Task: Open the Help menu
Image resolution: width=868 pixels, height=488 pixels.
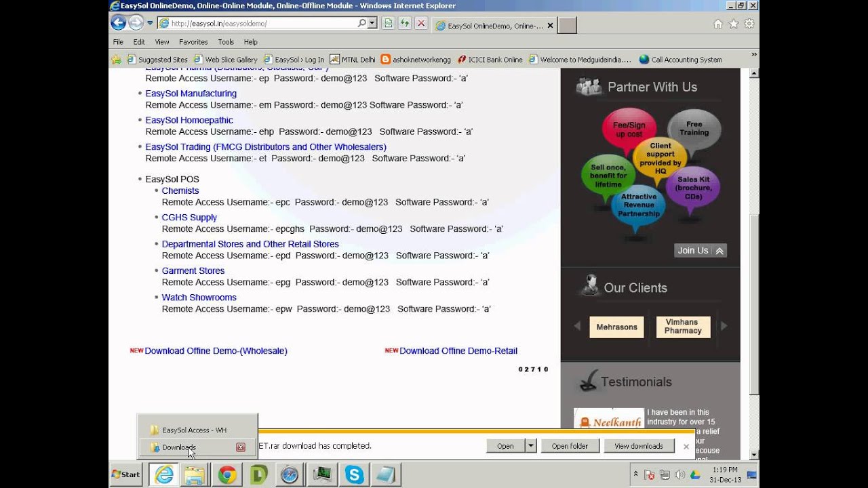Action: (x=251, y=42)
